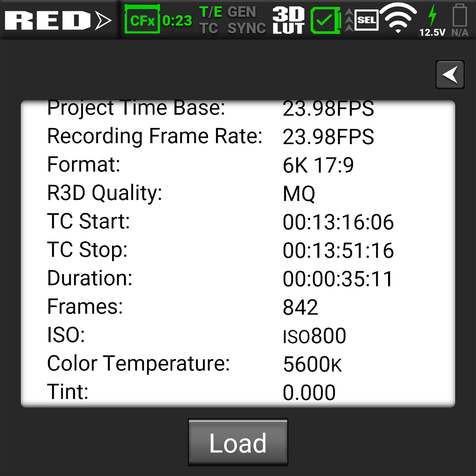Tap the 0:23 remaining media time
This screenshot has width=476, height=476.
point(177,21)
